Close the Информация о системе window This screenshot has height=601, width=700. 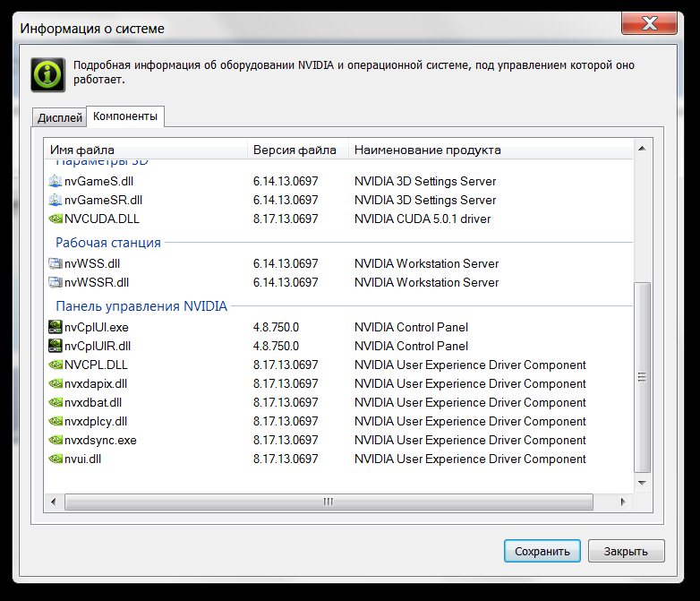click(x=650, y=22)
